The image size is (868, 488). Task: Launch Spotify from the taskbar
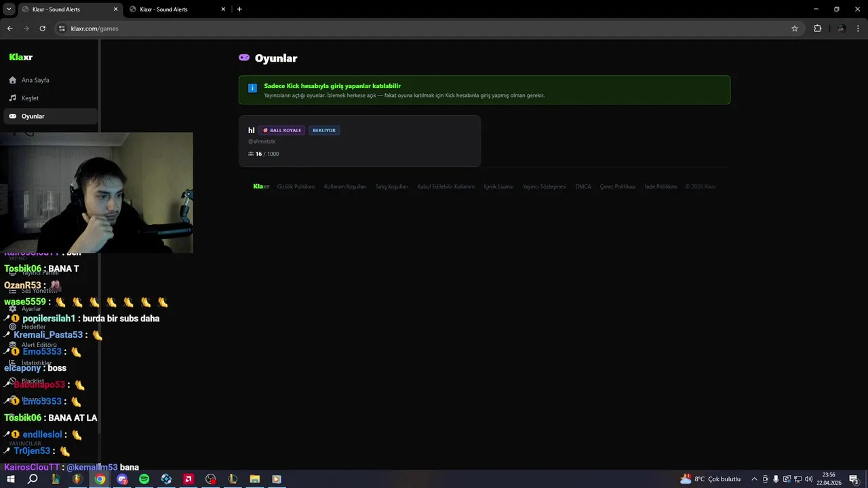pos(144,479)
